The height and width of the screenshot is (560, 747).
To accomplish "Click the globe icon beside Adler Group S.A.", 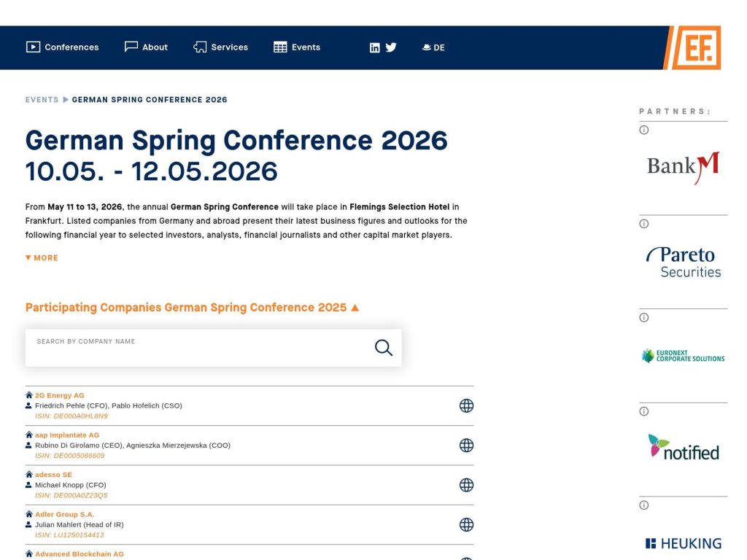I will point(466,524).
